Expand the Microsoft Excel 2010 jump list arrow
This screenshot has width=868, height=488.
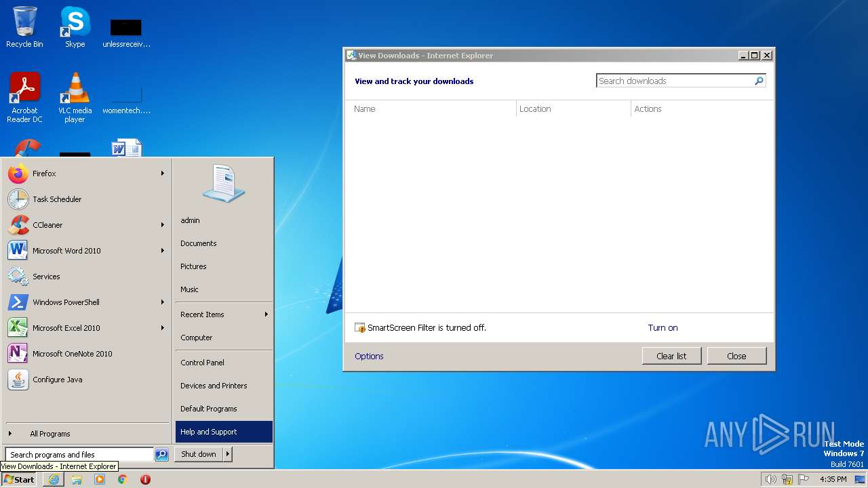click(163, 328)
